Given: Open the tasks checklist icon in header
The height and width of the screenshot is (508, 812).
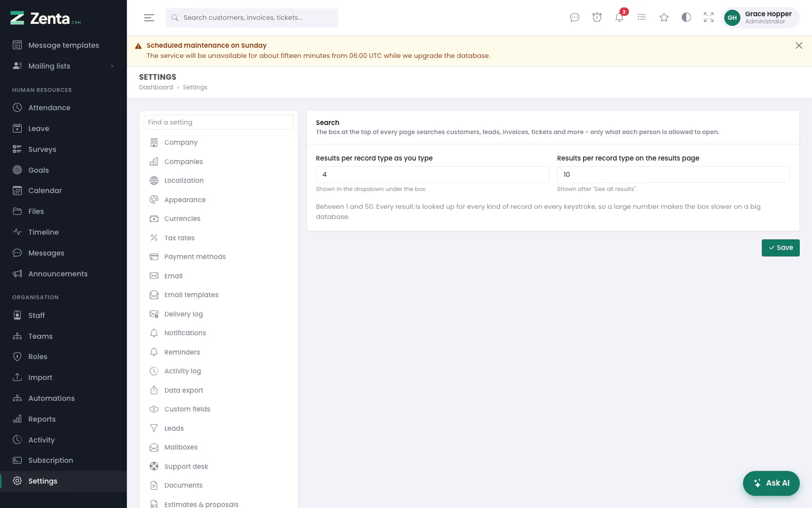Looking at the screenshot, I should pos(641,18).
